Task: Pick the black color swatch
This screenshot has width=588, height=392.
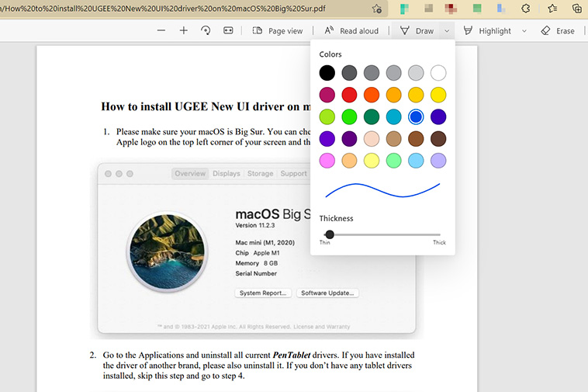Action: pyautogui.click(x=327, y=73)
